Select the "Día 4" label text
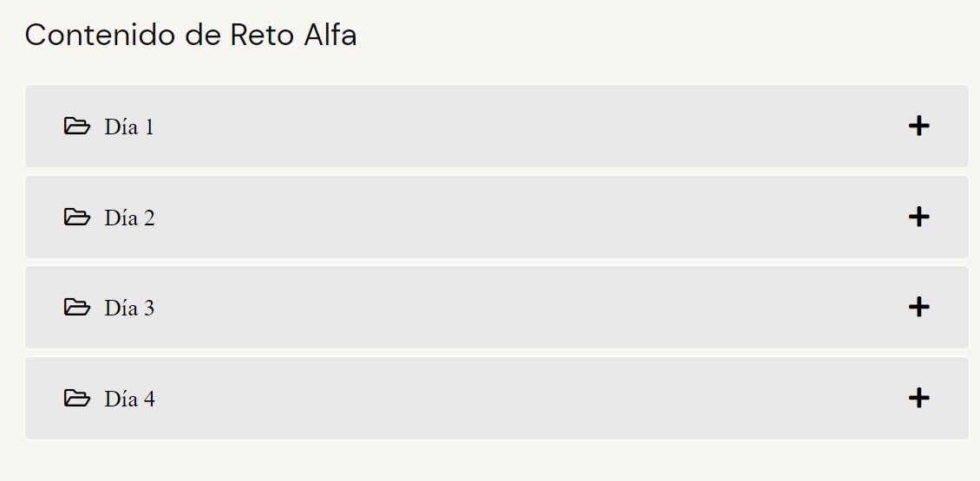Viewport: 980px width, 481px height. click(x=129, y=400)
